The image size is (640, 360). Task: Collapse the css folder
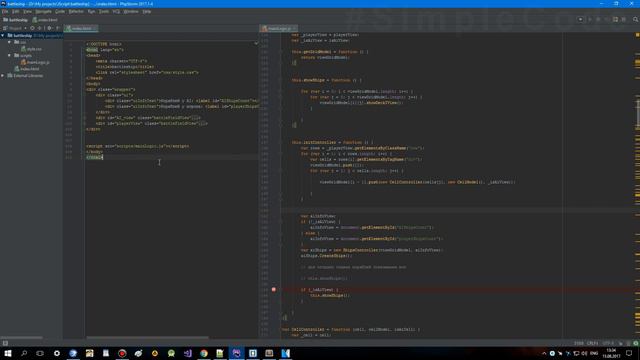tap(9, 42)
